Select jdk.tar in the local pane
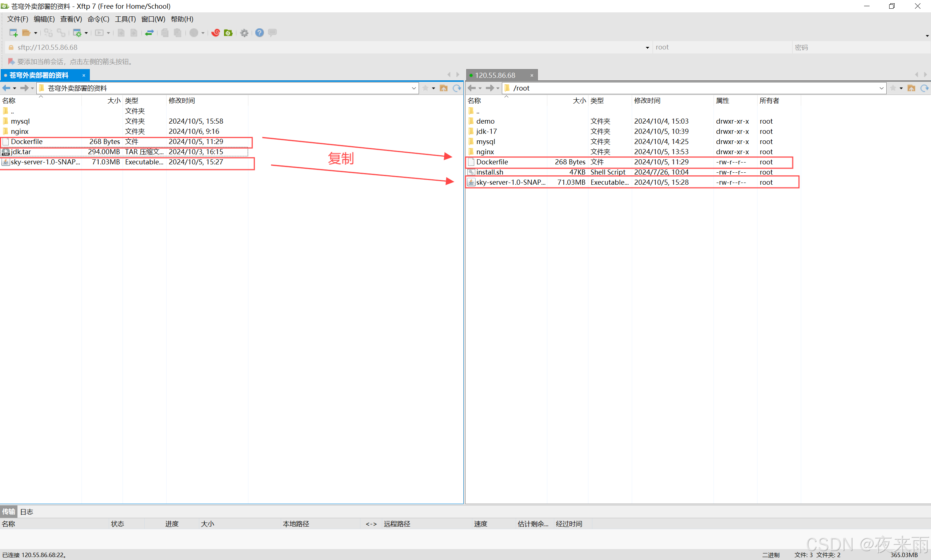931x560 pixels. 21,152
